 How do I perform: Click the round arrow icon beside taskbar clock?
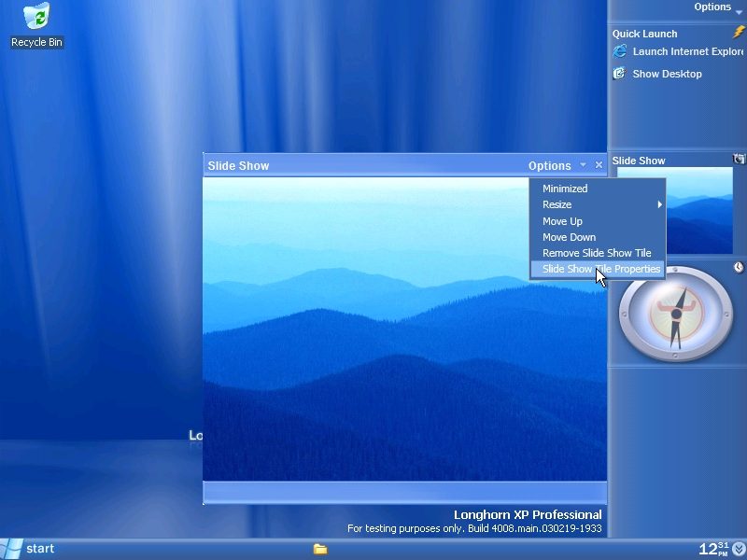click(x=739, y=549)
